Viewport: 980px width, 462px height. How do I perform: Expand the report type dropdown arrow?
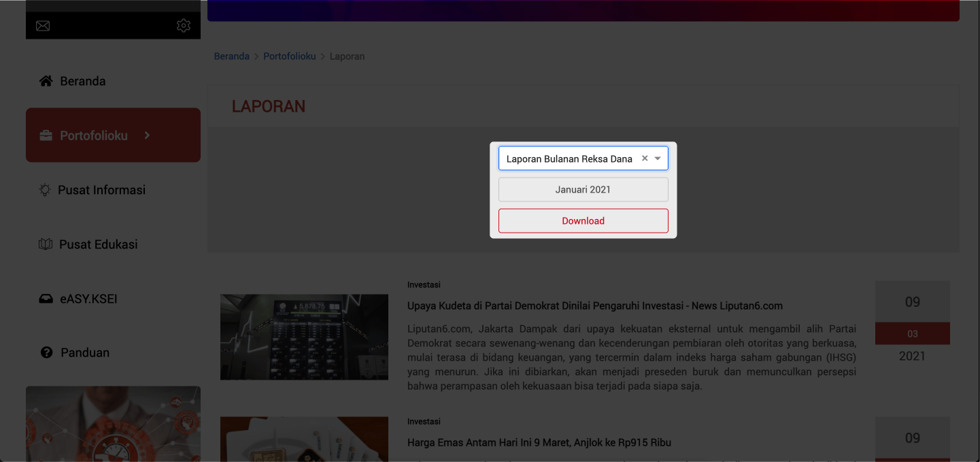tap(658, 159)
